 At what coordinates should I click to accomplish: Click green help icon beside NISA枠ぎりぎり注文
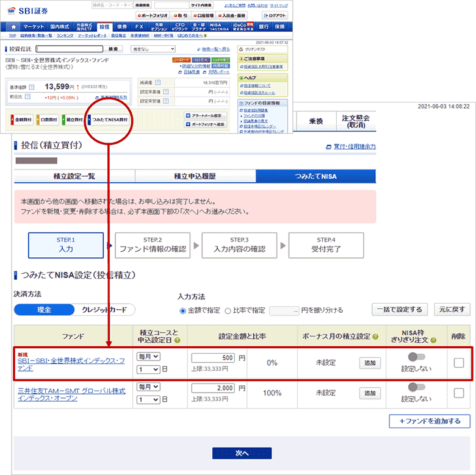pos(433,340)
